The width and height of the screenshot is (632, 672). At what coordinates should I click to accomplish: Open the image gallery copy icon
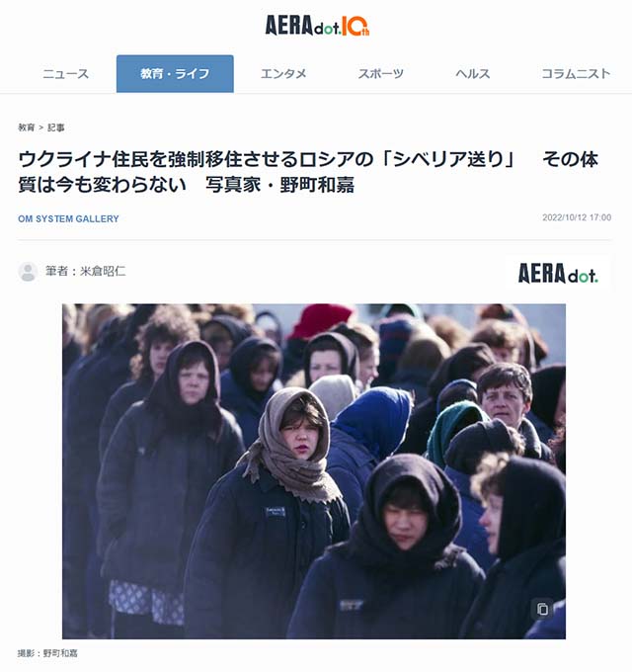[x=542, y=609]
